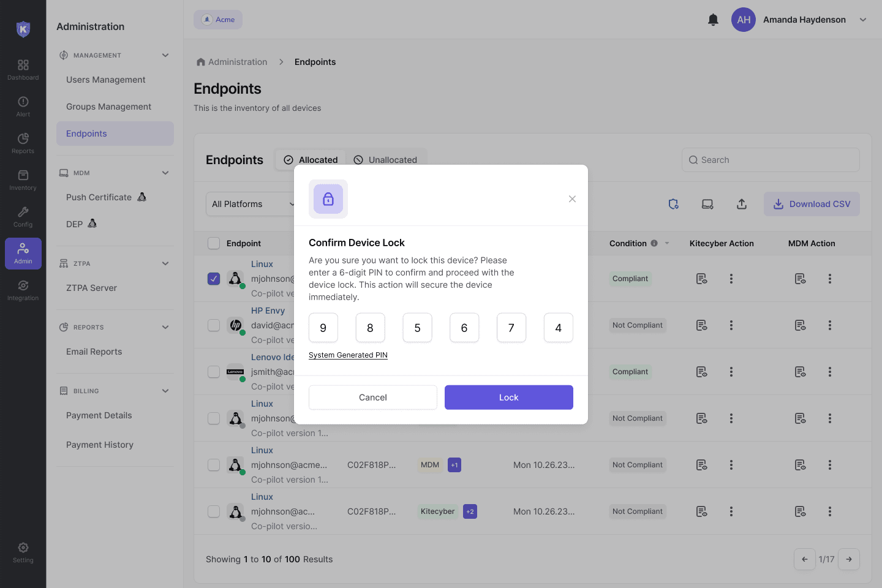Viewport: 882px width, 588px height.
Task: Open the Setting gear in the sidebar
Action: (23, 552)
